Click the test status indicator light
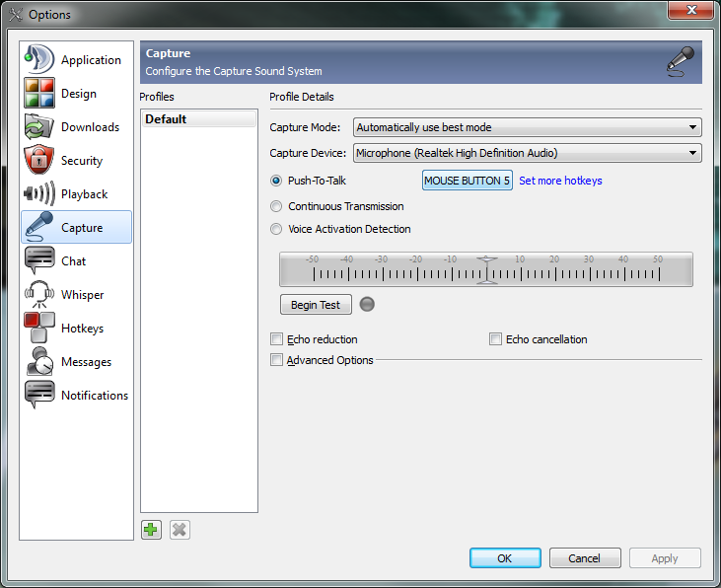The height and width of the screenshot is (588, 721). pos(367,304)
